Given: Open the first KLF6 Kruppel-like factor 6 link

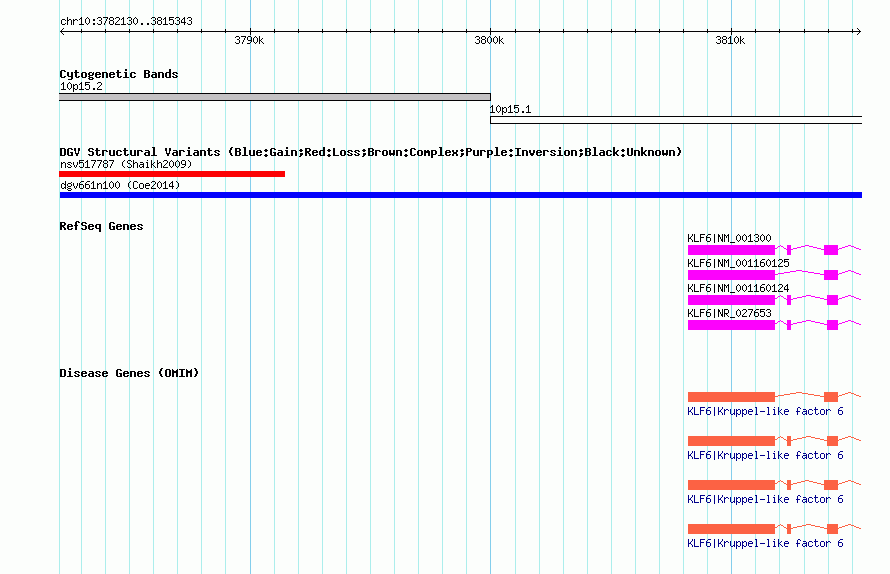Looking at the screenshot, I should [765, 411].
